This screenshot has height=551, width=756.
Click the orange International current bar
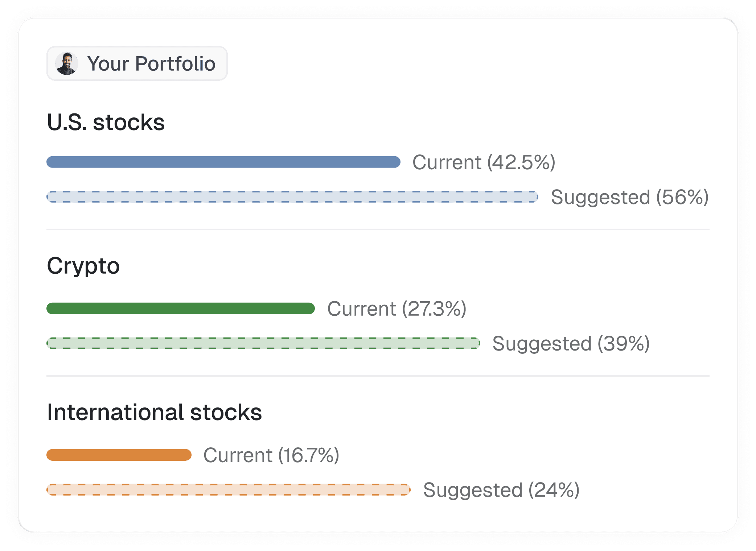pos(119,455)
